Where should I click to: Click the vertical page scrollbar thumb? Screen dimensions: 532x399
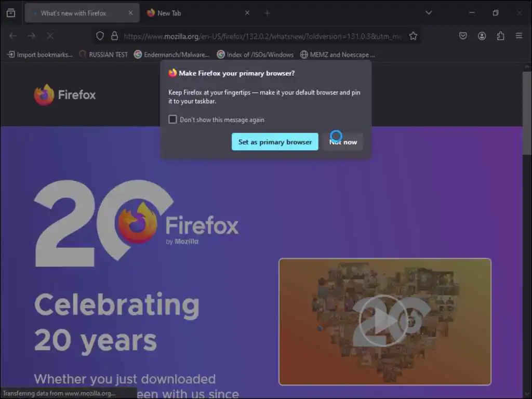[527, 113]
